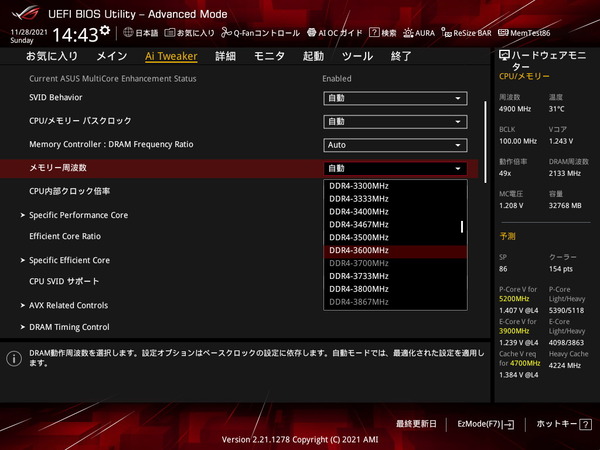Click DRAM周波数 2133 MHz value

coord(564,173)
